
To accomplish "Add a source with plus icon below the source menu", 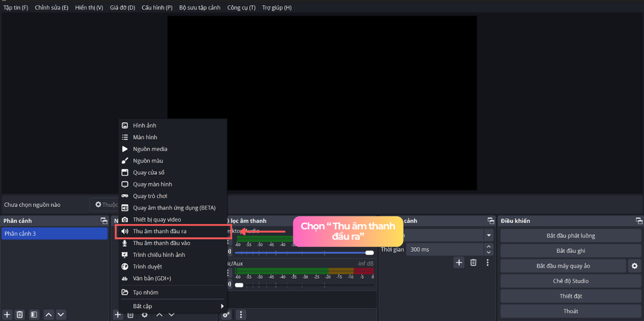I will point(118,315).
